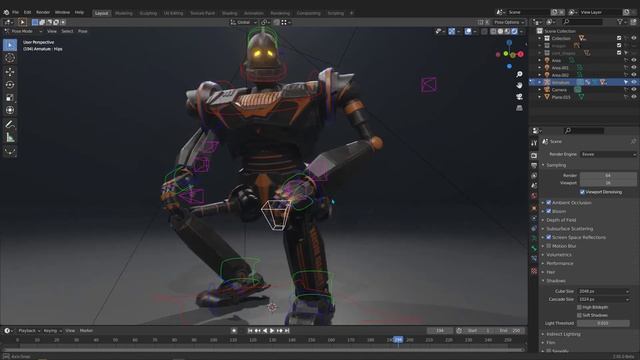Switch to the Sculpting workspace tab

click(x=148, y=13)
